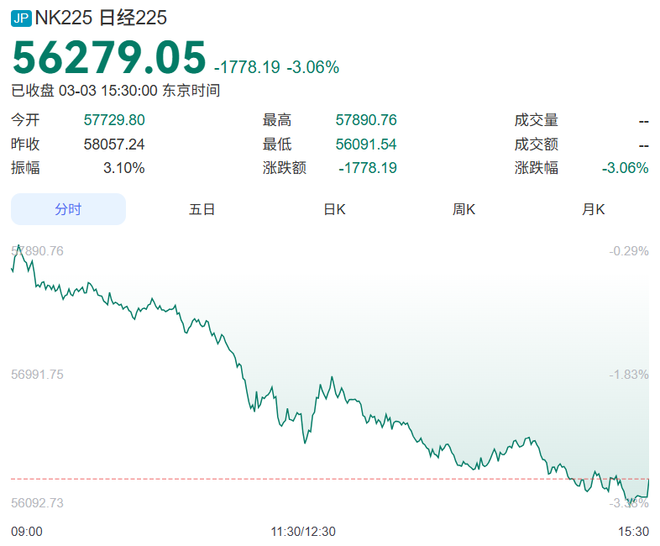Viewport: 660px width, 546px height.
Task: Switch to the 周K weekly chart tab
Action: click(x=464, y=209)
